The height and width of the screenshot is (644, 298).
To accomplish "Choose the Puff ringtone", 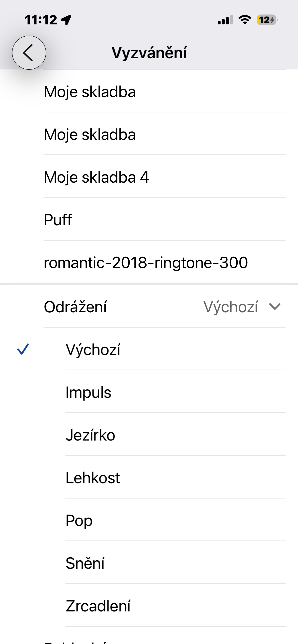I will click(x=58, y=220).
